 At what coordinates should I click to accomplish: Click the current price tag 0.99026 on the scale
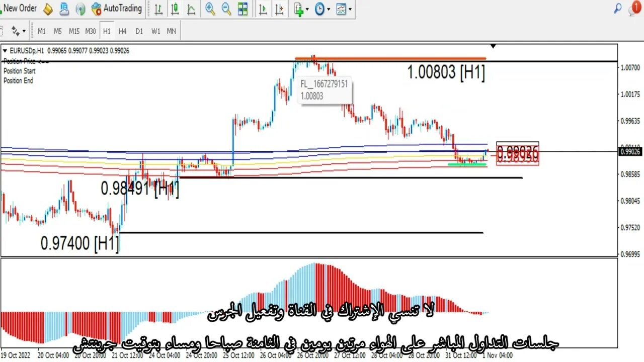tap(631, 151)
